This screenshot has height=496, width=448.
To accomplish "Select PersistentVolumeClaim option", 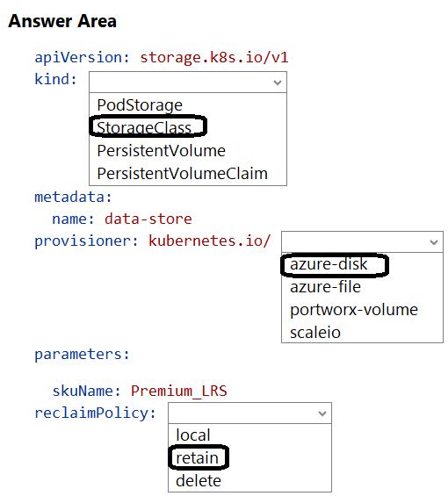I will pos(183,173).
